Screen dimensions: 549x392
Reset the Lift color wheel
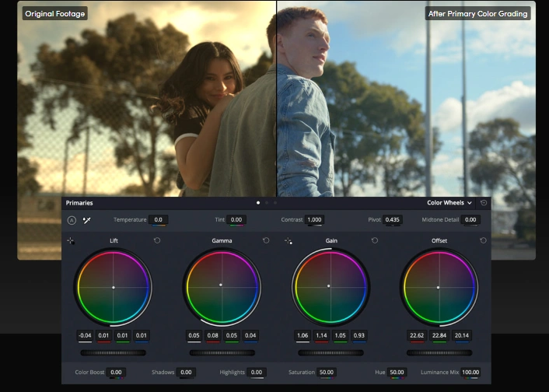point(157,240)
